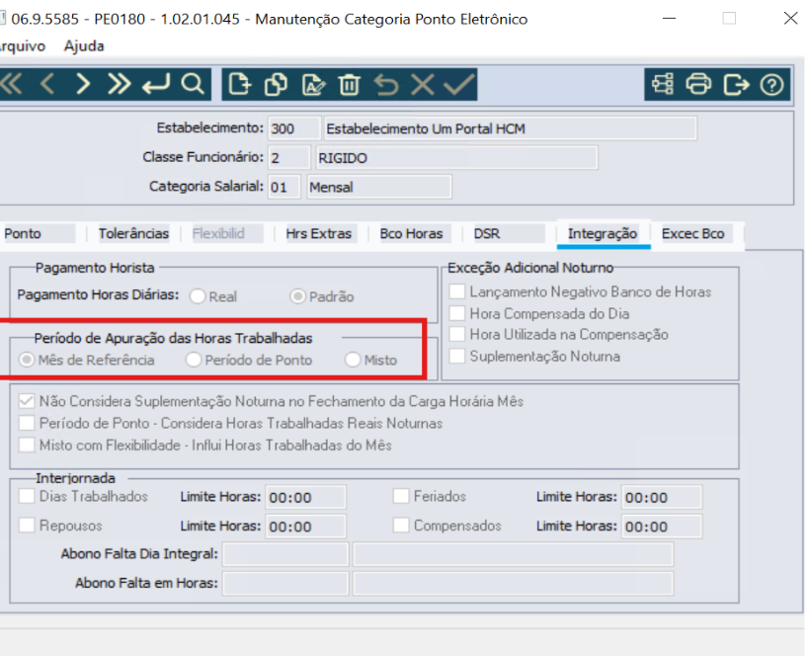
Task: Click Limite Horas field for Feriados
Action: click(662, 497)
